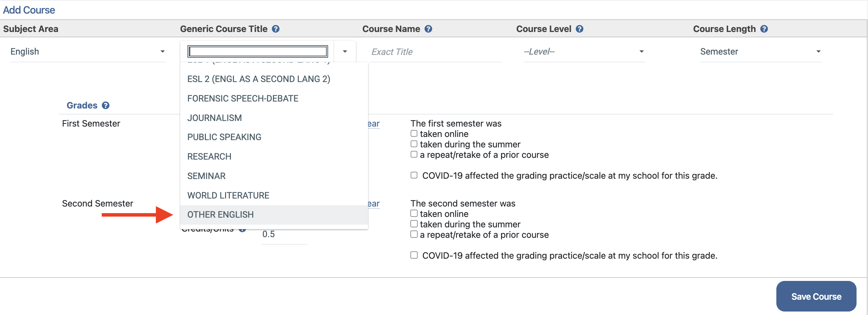Open the Generic Course Title help icon
The image size is (868, 315).
276,29
